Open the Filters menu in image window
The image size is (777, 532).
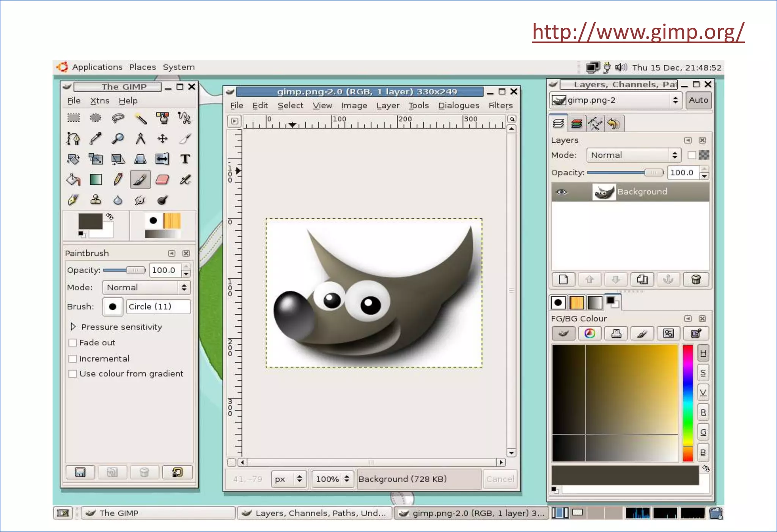pos(500,105)
